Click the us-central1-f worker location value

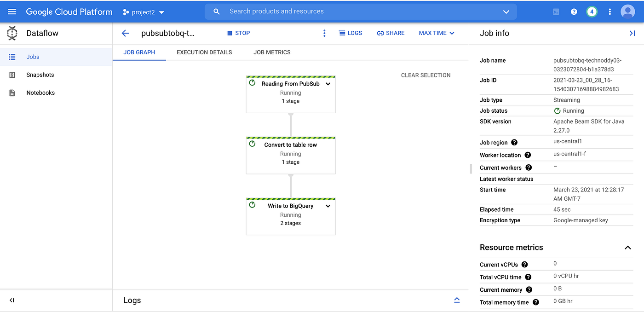[569, 154]
